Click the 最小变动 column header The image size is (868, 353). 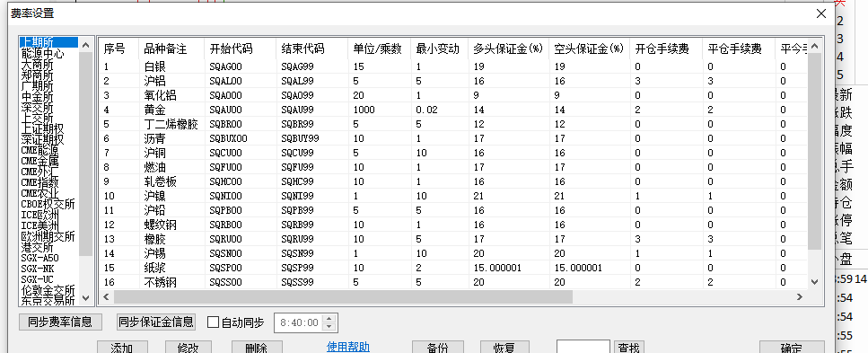[x=439, y=49]
